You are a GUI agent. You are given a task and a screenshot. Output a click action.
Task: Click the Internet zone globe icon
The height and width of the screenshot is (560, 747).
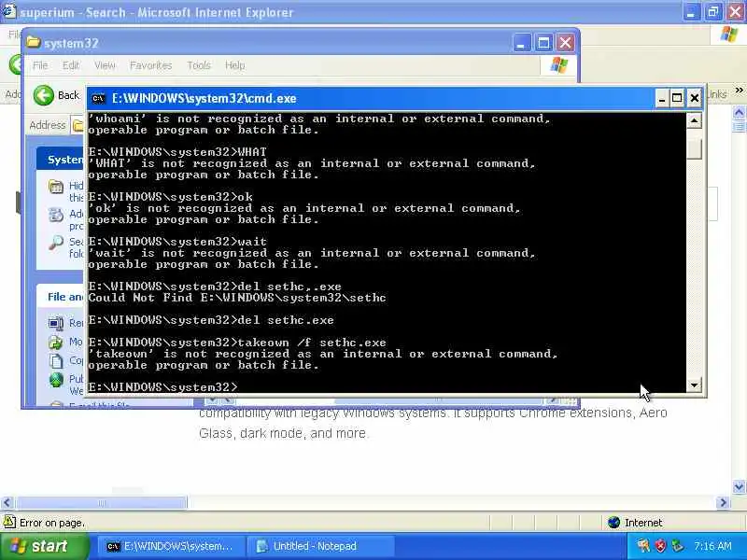point(614,523)
